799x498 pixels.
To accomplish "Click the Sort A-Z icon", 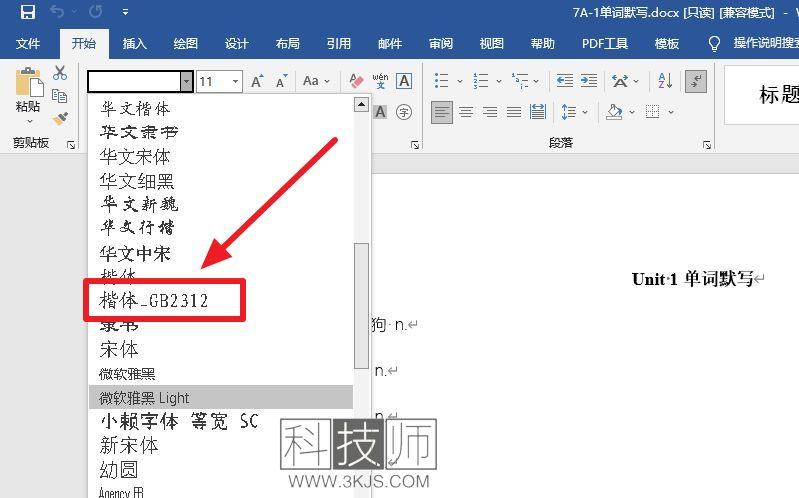I will coord(665,81).
